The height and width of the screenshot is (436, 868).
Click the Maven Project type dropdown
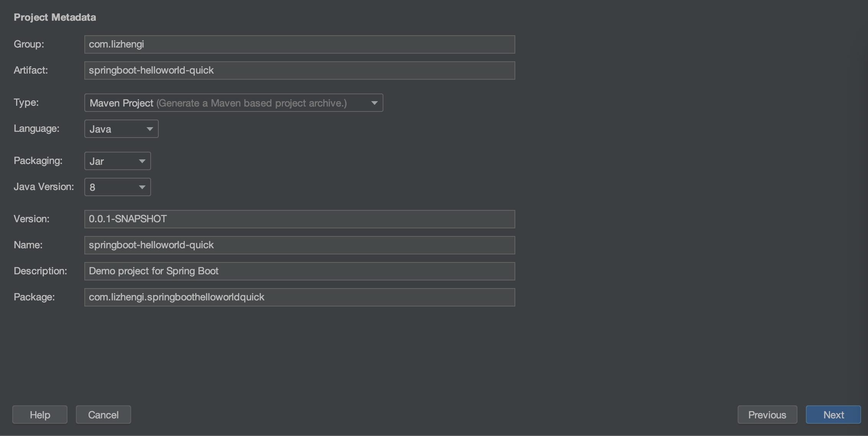(234, 102)
